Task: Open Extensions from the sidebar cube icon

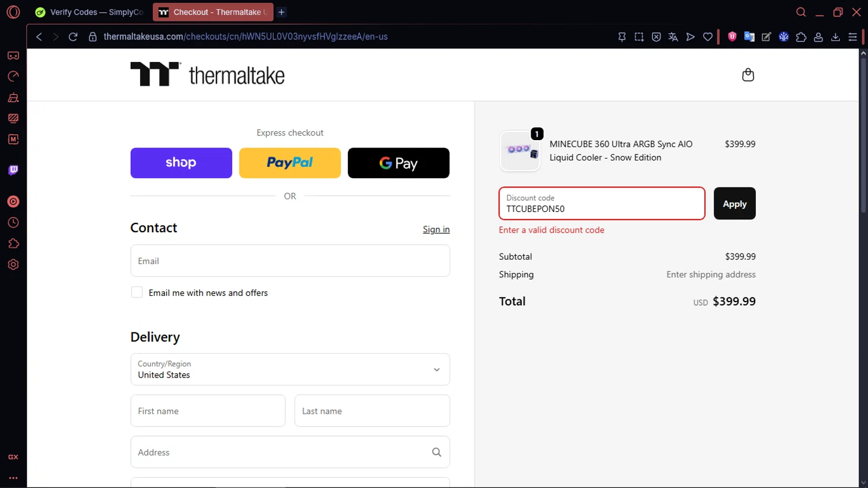Action: click(13, 244)
